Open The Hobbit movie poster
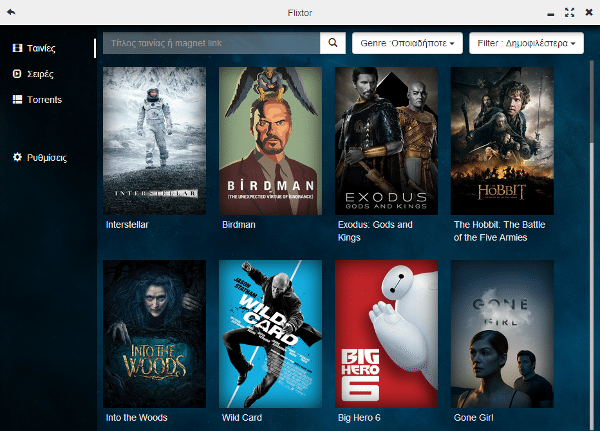The image size is (600, 431). point(502,141)
